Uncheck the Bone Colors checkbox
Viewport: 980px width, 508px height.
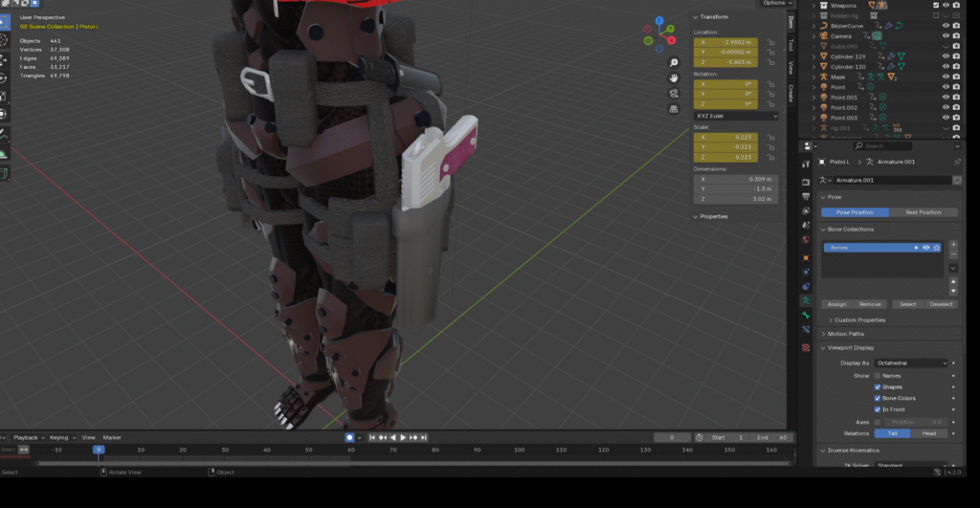point(878,398)
